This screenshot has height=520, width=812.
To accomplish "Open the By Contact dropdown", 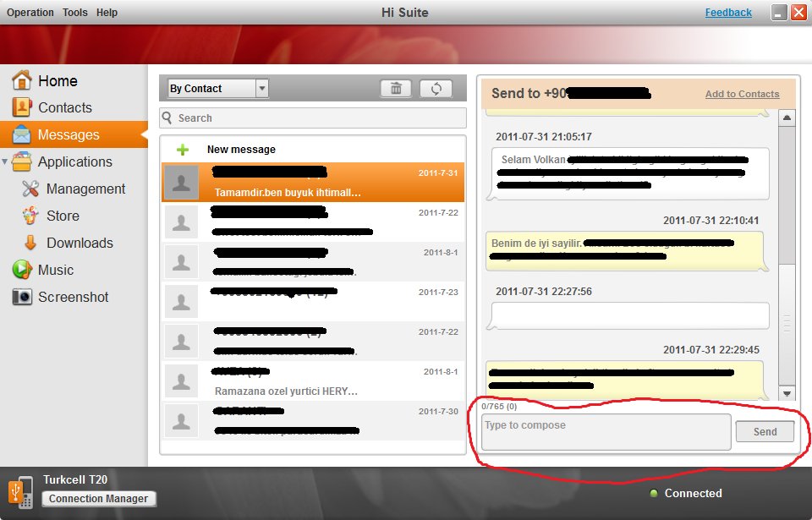I will (261, 89).
